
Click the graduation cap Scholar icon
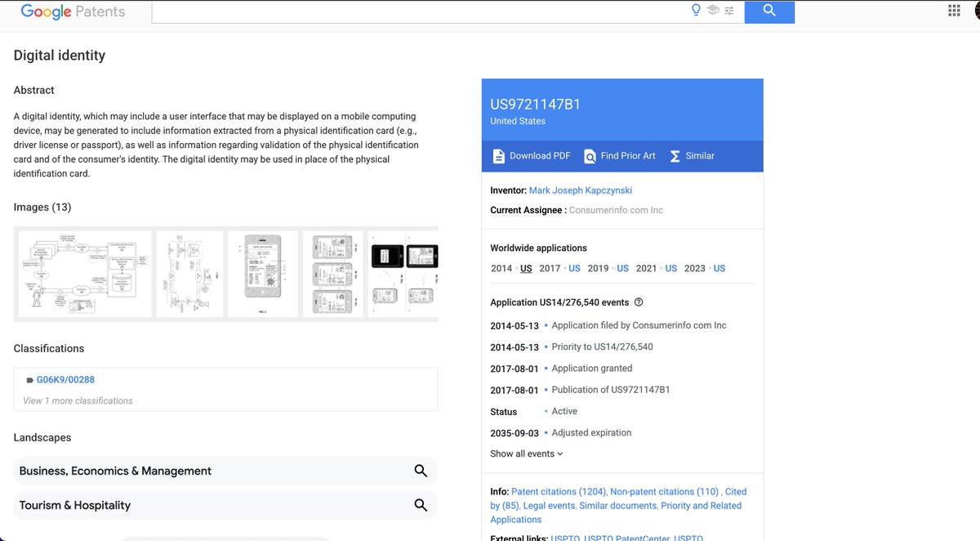coord(712,11)
